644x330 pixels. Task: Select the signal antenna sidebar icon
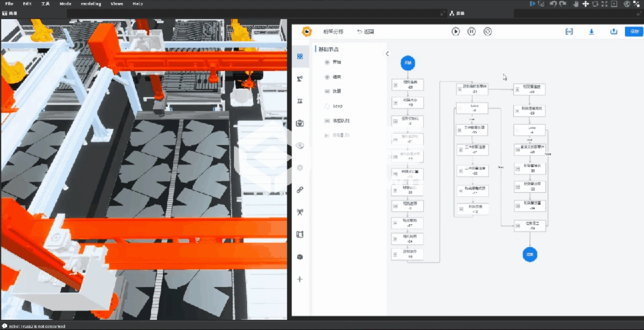300,212
